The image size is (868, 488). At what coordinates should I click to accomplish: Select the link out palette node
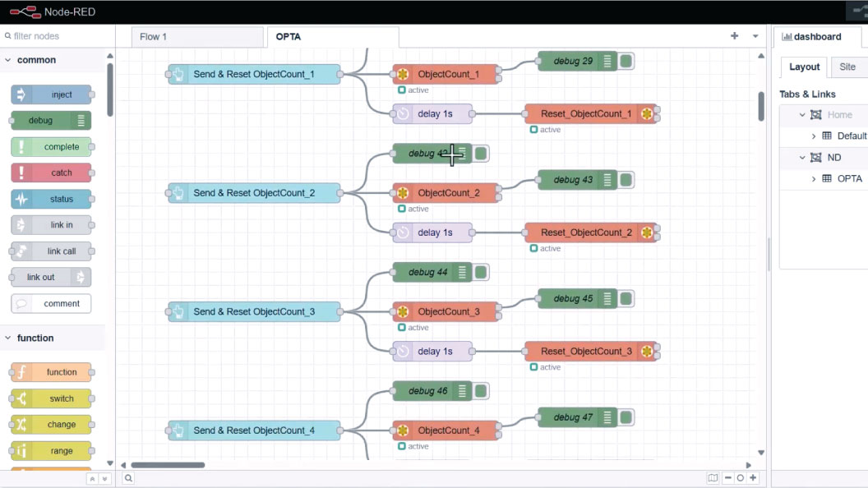[51, 277]
